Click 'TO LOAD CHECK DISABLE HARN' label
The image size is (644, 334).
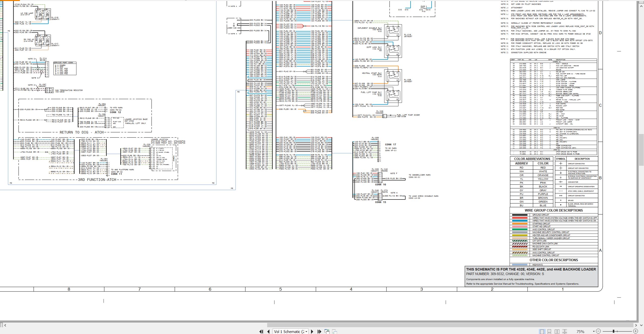coord(423,196)
